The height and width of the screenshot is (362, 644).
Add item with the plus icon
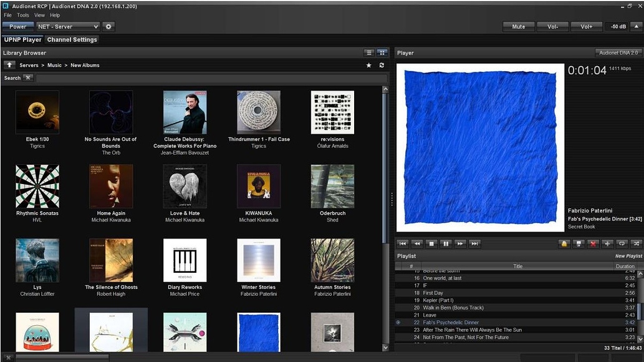tap(607, 244)
